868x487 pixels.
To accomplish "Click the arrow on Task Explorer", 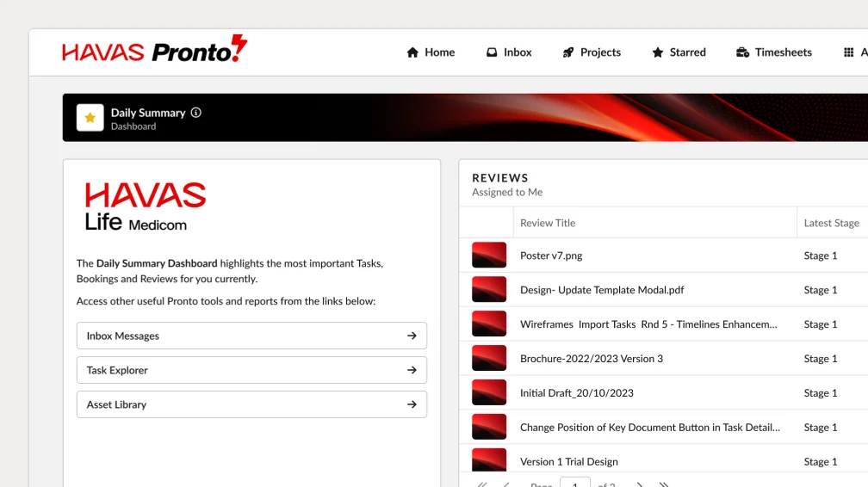I will pos(412,370).
